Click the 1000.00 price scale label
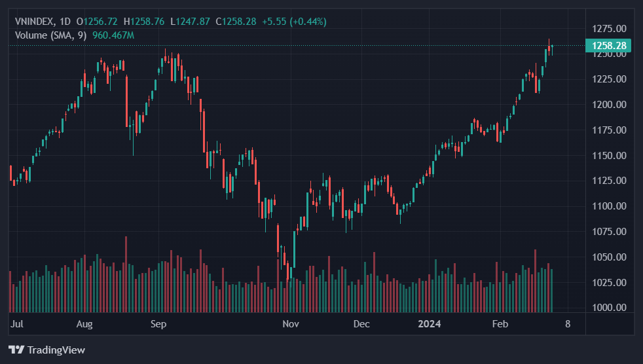 tap(610, 308)
